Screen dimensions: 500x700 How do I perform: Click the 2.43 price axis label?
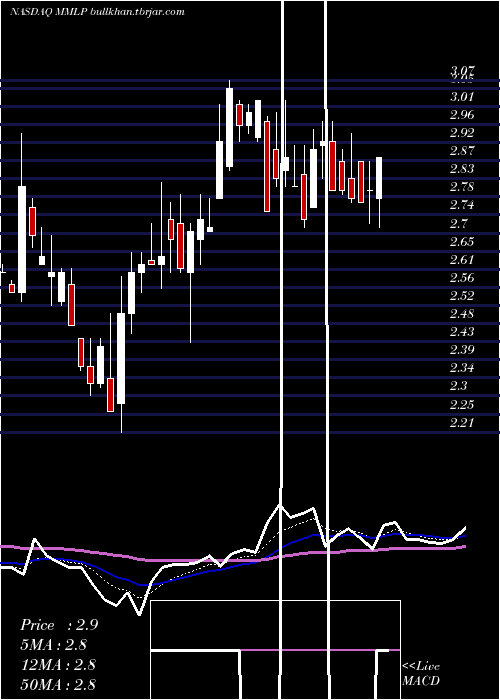pyautogui.click(x=462, y=332)
